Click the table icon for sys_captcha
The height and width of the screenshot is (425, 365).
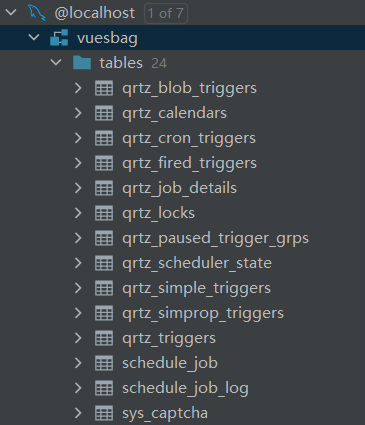[x=104, y=413]
